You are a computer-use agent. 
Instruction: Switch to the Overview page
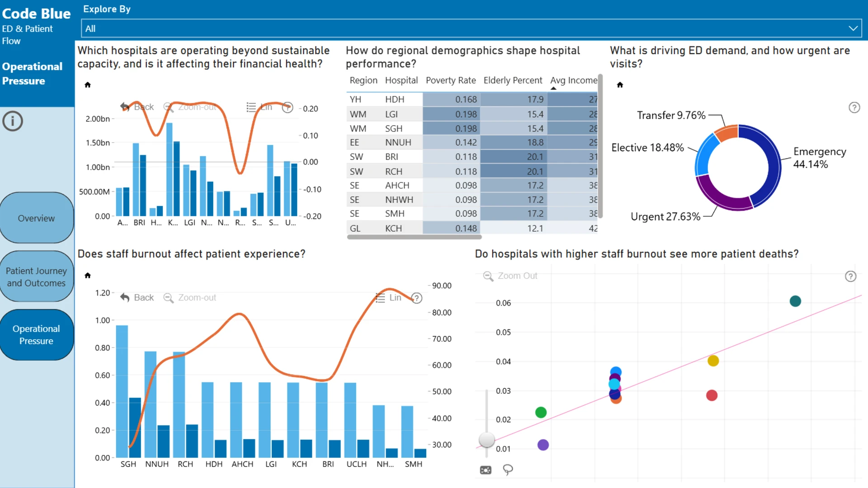click(x=37, y=218)
